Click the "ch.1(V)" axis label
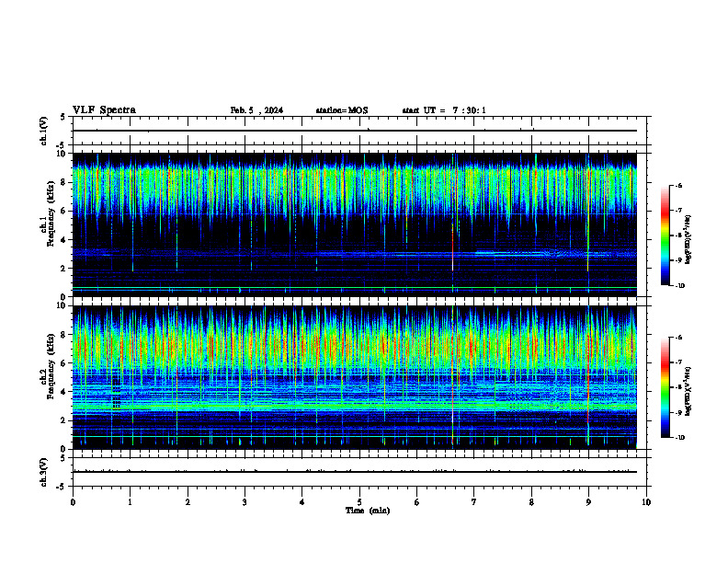Viewport: 728px width, 563px height. point(44,131)
